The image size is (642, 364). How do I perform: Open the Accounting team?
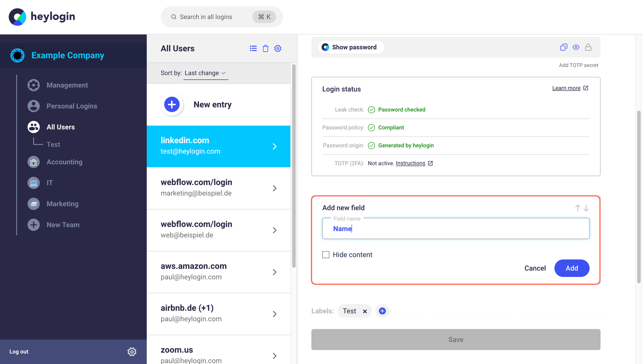click(x=65, y=162)
